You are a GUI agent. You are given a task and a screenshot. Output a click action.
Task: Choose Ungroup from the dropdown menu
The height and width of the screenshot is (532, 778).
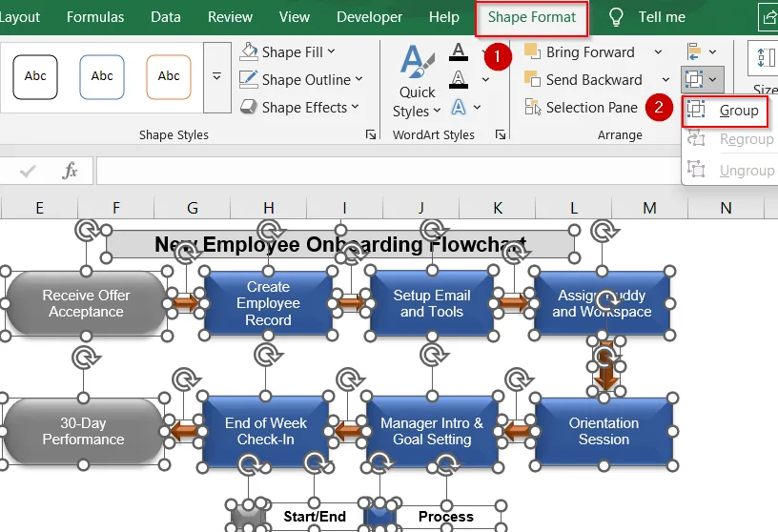730,171
